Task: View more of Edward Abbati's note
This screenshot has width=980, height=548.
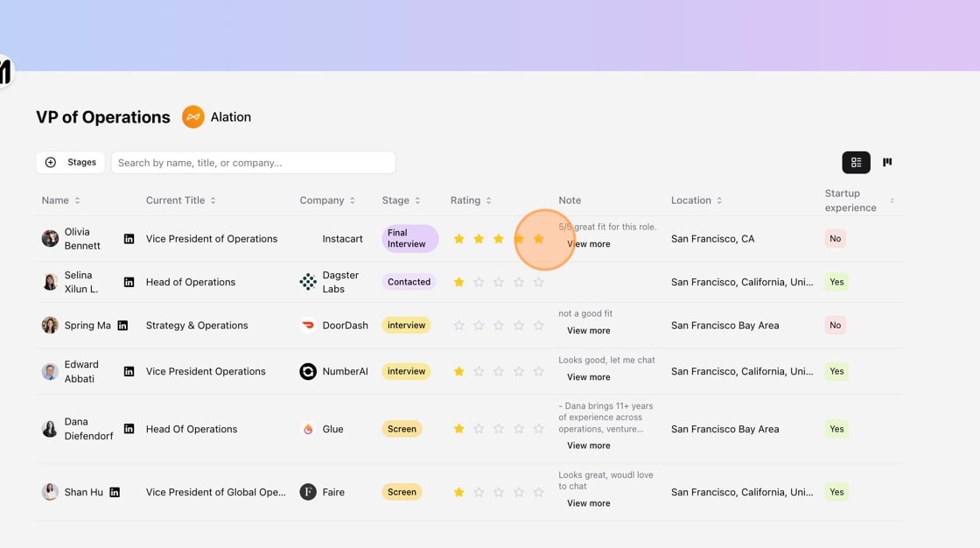Action: (x=589, y=377)
